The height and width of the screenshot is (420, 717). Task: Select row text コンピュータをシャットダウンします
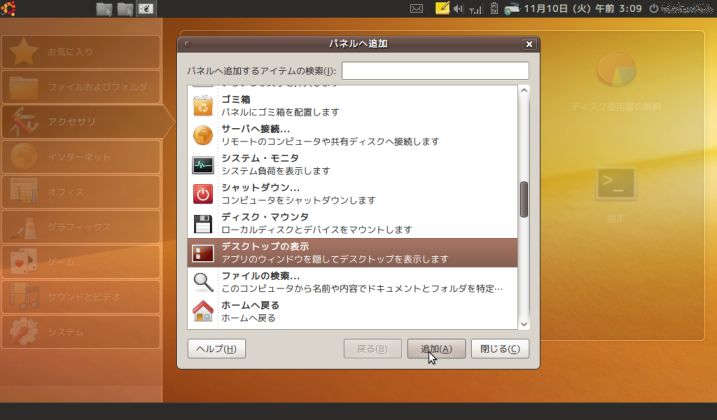click(299, 200)
